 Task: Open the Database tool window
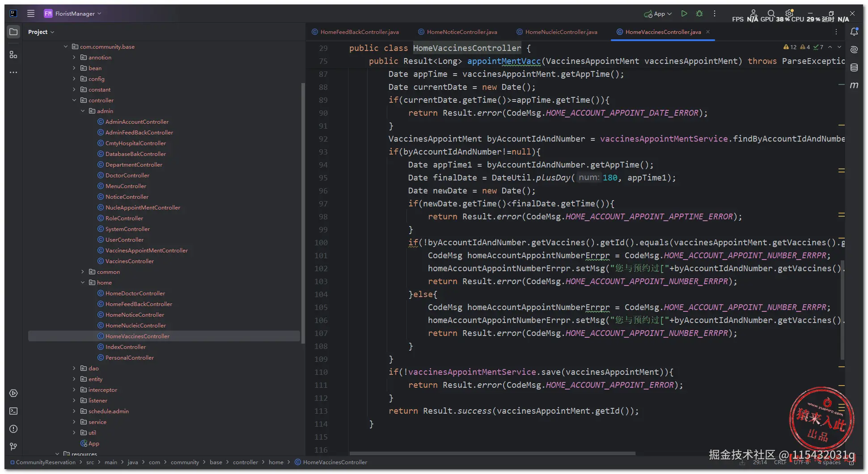(854, 67)
